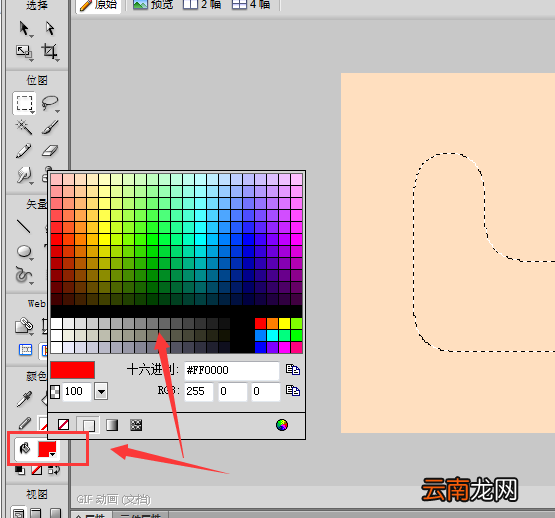Switch to the 2 幅 view tab

(202, 5)
